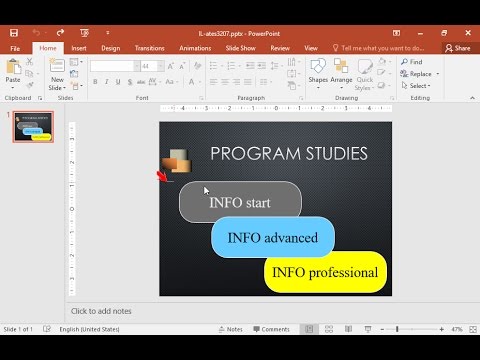Click the Line Spacing icon
The height and width of the screenshot is (360, 480).
click(x=275, y=66)
